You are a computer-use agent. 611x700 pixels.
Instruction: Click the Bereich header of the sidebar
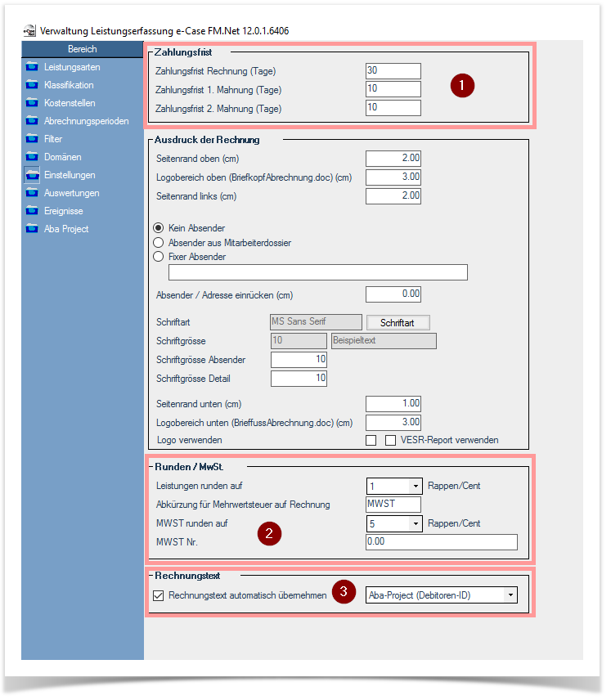tap(82, 49)
